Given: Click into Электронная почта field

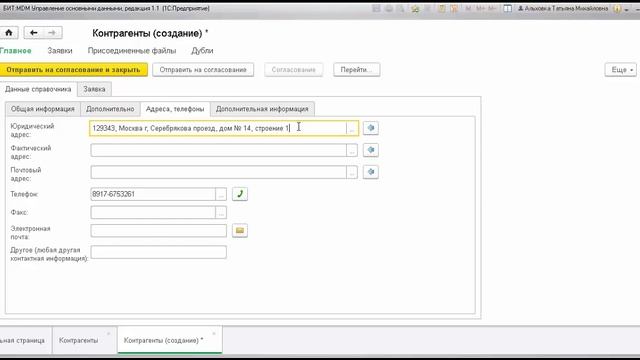Looking at the screenshot, I should click(x=158, y=231).
